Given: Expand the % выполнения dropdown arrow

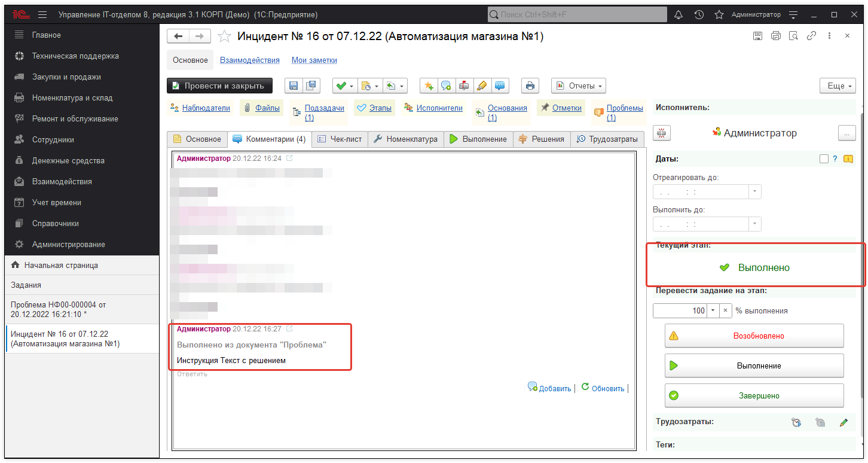Looking at the screenshot, I should (x=712, y=311).
